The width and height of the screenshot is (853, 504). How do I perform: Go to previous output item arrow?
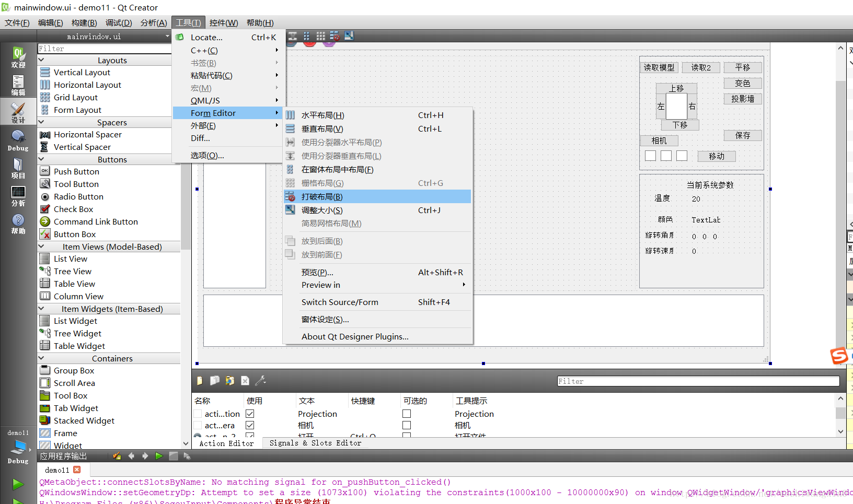pyautogui.click(x=131, y=456)
